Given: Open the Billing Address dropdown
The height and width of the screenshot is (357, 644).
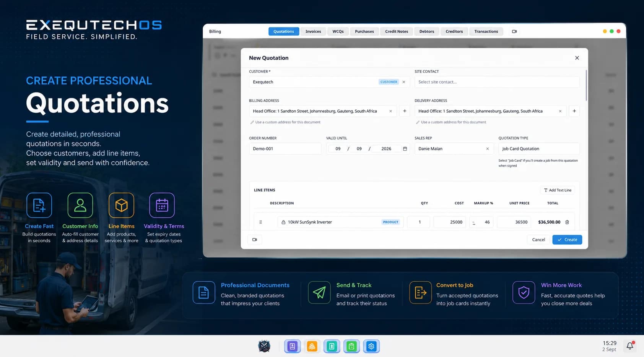Looking at the screenshot, I should [x=322, y=111].
